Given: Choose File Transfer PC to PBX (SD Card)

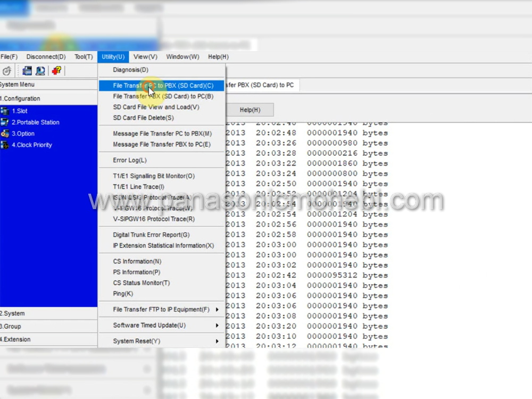Looking at the screenshot, I should coord(163,86).
